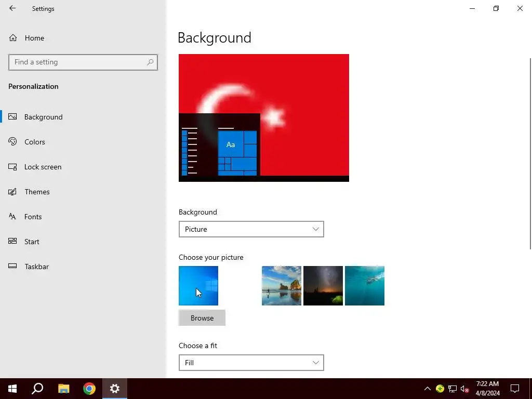
Task: Click the Background picture icon in sidebar
Action: [x=12, y=117]
